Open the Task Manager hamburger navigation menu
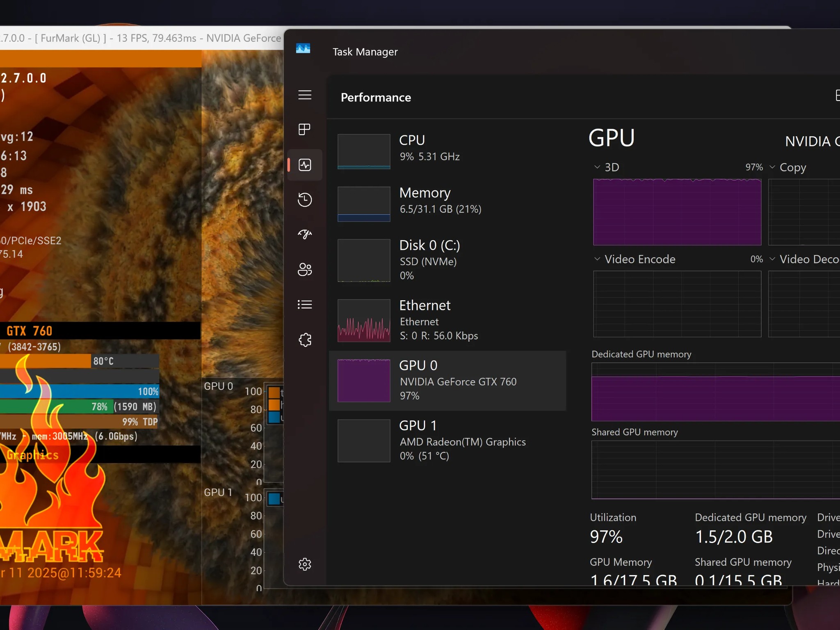 305,95
